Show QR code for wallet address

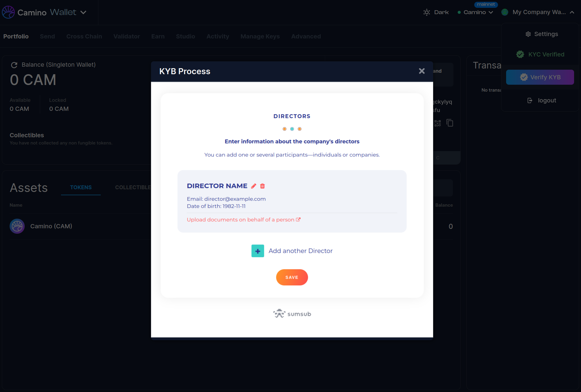pos(438,123)
